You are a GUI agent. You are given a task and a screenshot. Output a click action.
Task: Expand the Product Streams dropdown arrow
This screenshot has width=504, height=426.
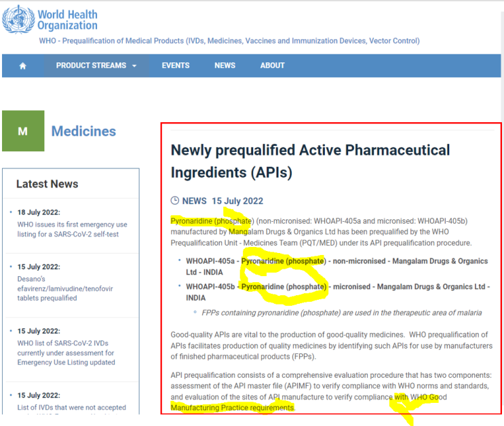134,66
